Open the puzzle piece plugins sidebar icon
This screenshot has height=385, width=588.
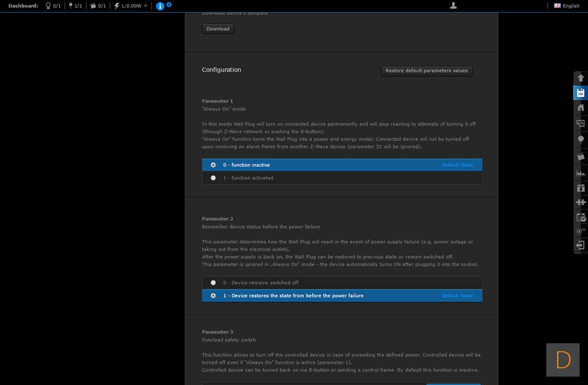coord(581,202)
